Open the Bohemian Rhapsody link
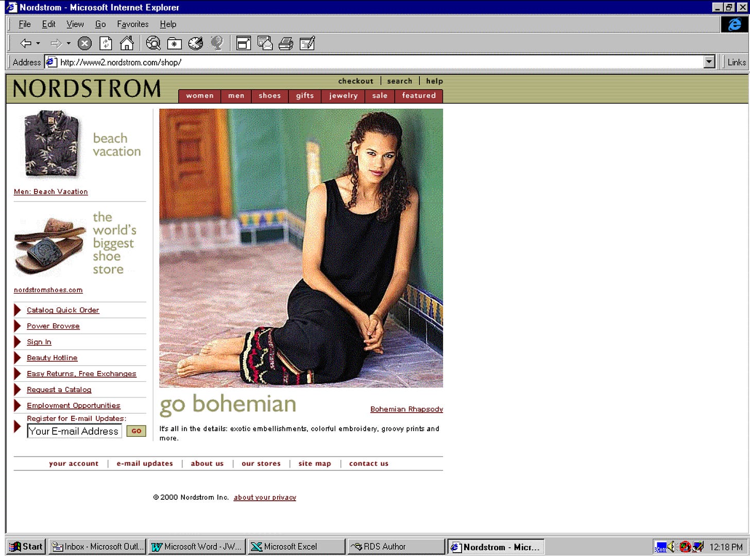The height and width of the screenshot is (560, 750). 406,410
